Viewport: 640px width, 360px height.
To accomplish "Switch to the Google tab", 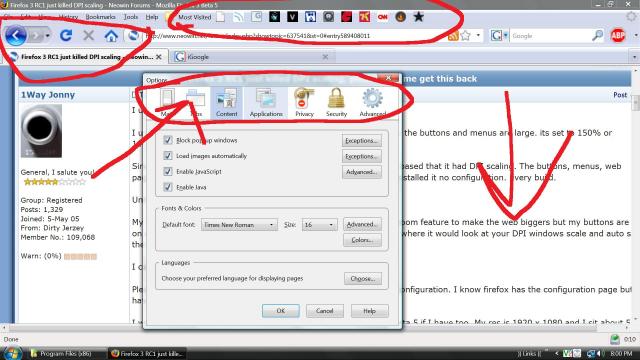I will click(x=251, y=57).
